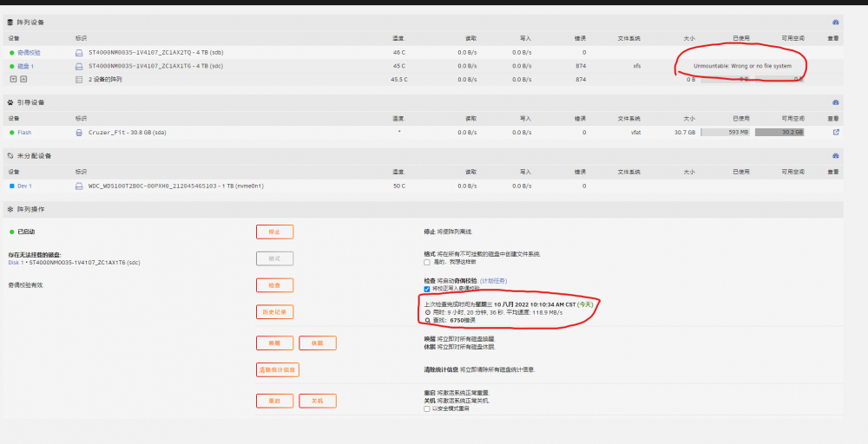Viewport: 868px width, 444px height.
Task: Open the 奇偶校验 device link
Action: tap(29, 53)
